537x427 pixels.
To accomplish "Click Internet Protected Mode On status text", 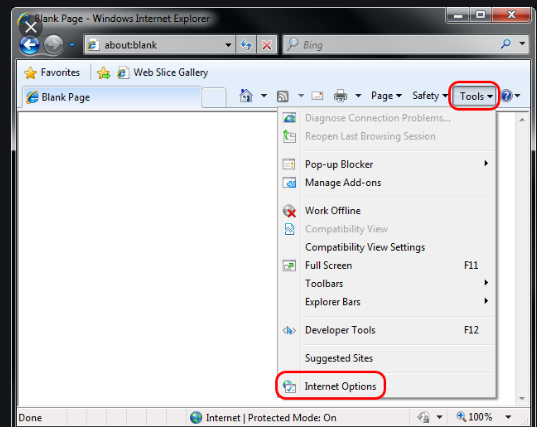I will click(x=271, y=418).
